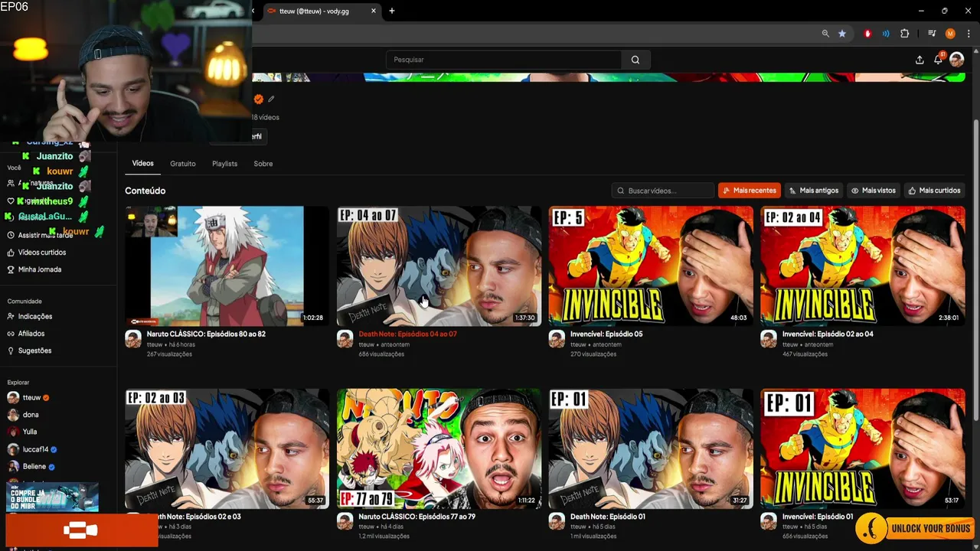Click channel avatar under Death Note 04 ao 07

click(345, 339)
